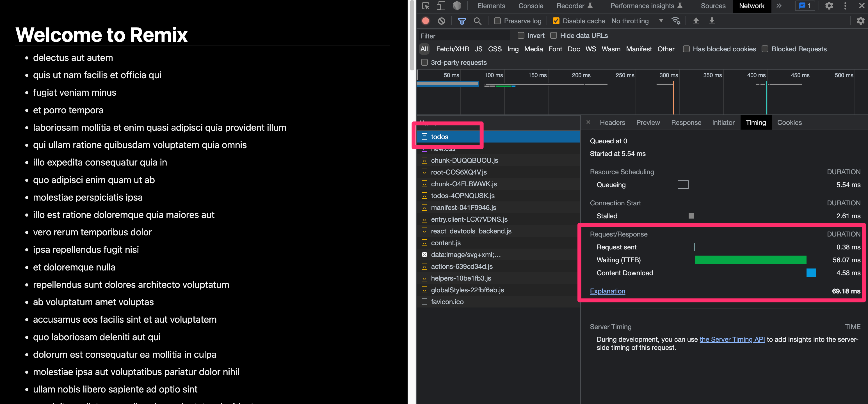Click the Export HAR download icon
Image resolution: width=868 pixels, height=404 pixels.
712,21
